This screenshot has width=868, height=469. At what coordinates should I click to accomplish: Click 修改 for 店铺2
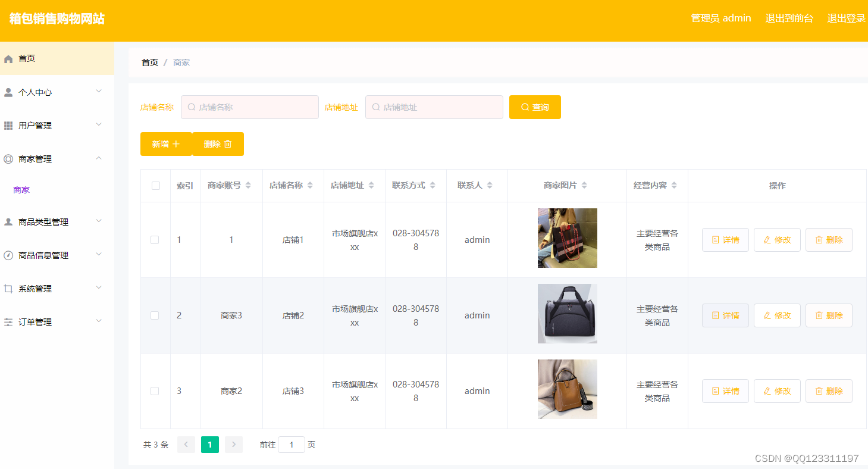777,315
